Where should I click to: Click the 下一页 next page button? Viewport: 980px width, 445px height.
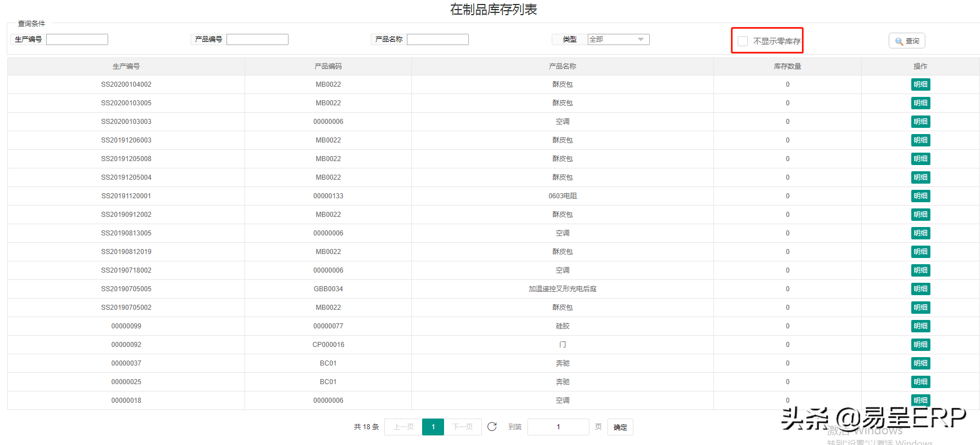tap(463, 427)
